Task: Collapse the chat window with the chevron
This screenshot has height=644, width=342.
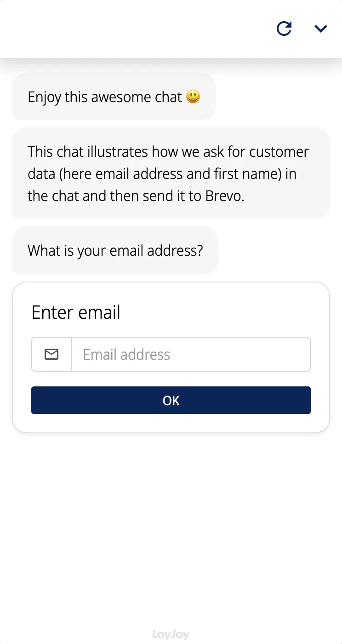Action: pos(320,29)
